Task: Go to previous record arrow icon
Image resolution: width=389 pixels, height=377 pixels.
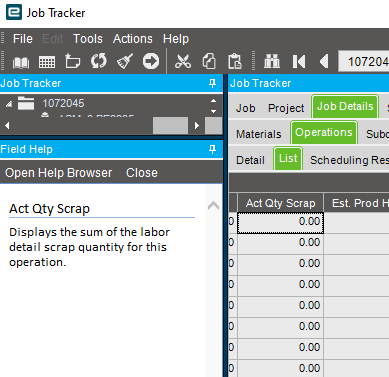Action: pyautogui.click(x=324, y=61)
